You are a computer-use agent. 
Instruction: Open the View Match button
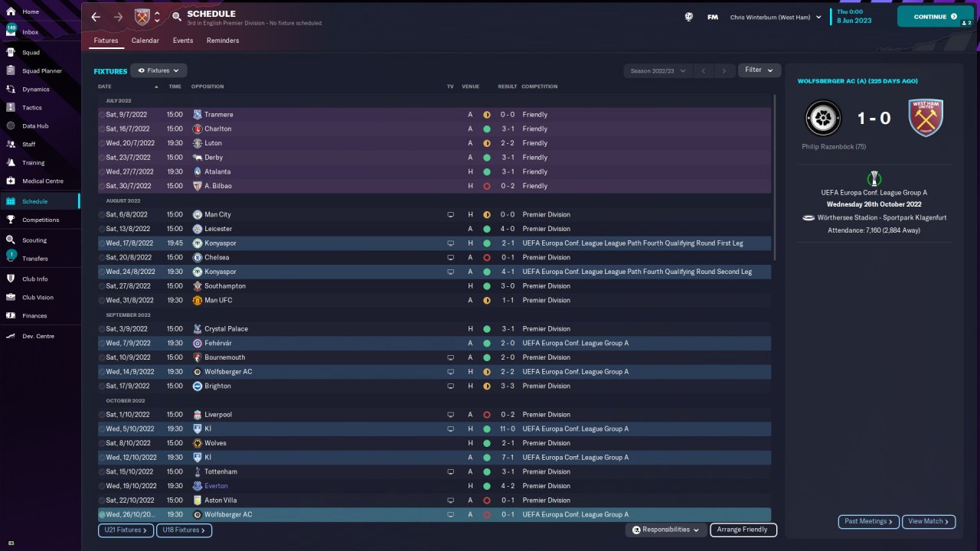coord(929,521)
